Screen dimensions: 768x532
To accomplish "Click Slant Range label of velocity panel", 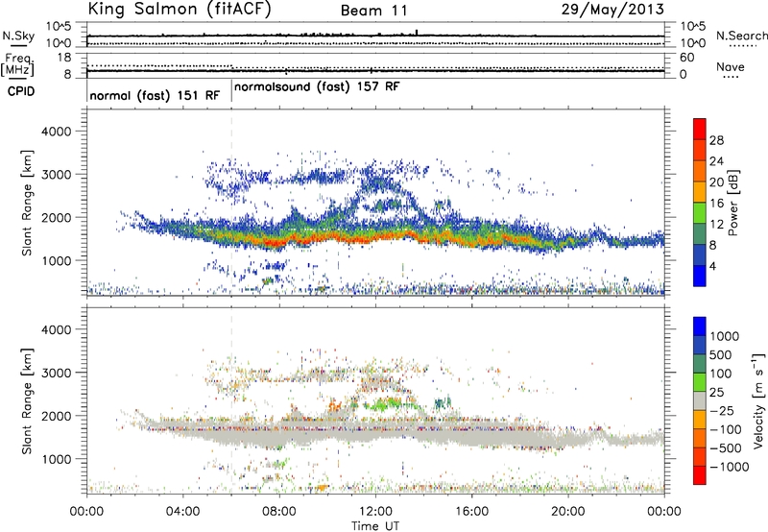I will tap(27, 401).
